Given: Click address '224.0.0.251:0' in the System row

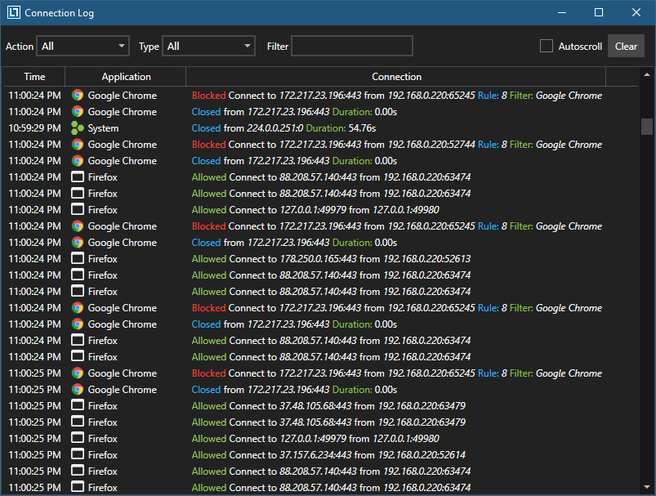Looking at the screenshot, I should click(275, 128).
